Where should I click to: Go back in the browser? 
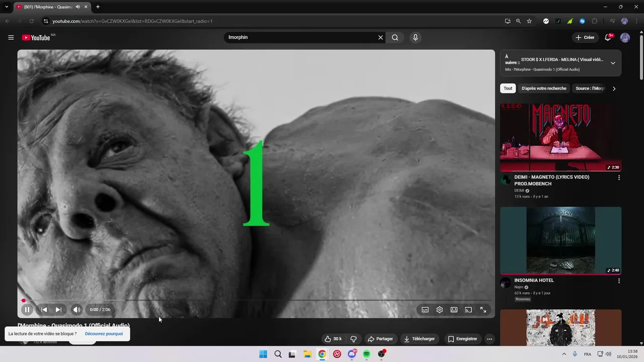click(8, 21)
